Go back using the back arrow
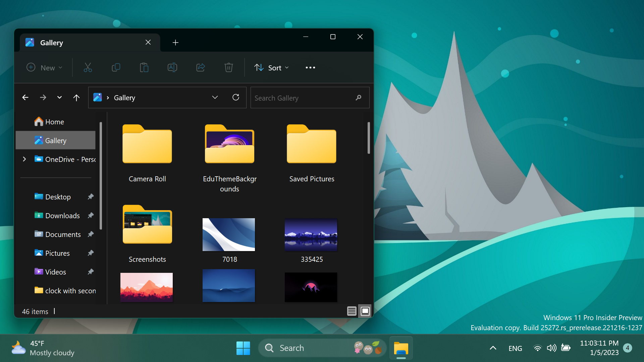Image resolution: width=644 pixels, height=362 pixels. click(x=25, y=97)
